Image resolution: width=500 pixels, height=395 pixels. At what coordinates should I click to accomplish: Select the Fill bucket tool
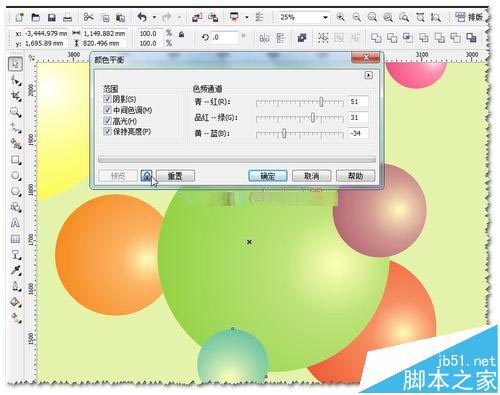pos(16,302)
